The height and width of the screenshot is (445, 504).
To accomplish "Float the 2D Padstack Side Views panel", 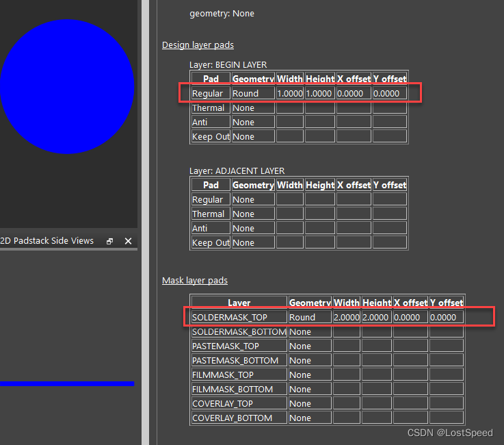I will [x=109, y=241].
